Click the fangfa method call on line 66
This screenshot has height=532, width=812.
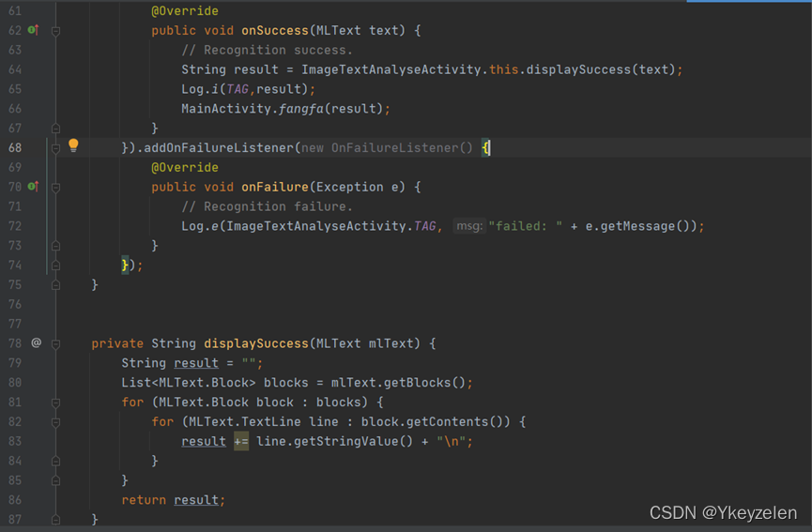pyautogui.click(x=301, y=109)
